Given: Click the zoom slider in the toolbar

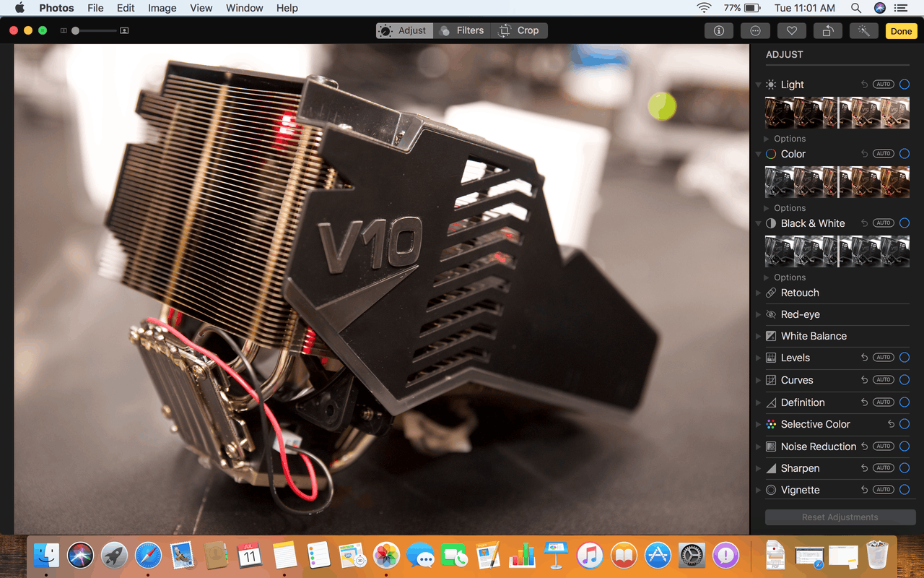Looking at the screenshot, I should (94, 30).
